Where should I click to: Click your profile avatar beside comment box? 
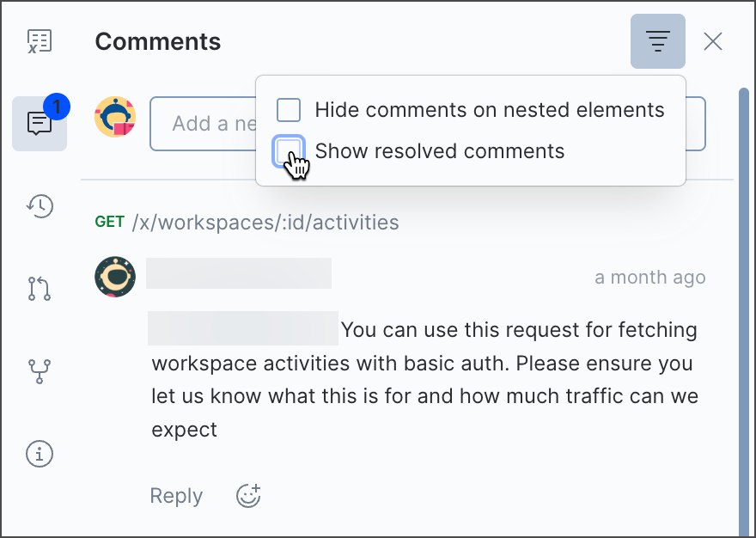point(115,117)
